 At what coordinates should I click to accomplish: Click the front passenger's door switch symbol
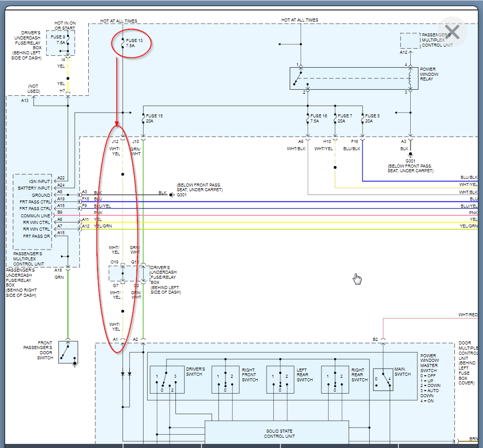click(68, 352)
